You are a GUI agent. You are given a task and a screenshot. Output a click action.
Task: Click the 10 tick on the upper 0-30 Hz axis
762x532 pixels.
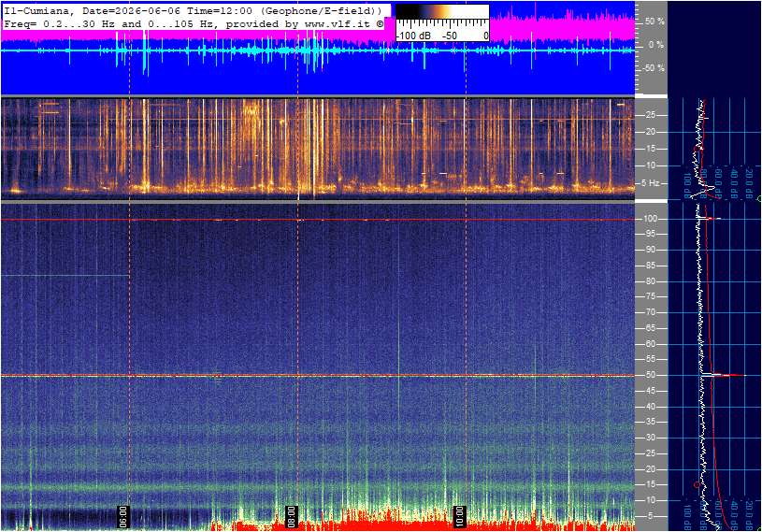[x=651, y=165]
